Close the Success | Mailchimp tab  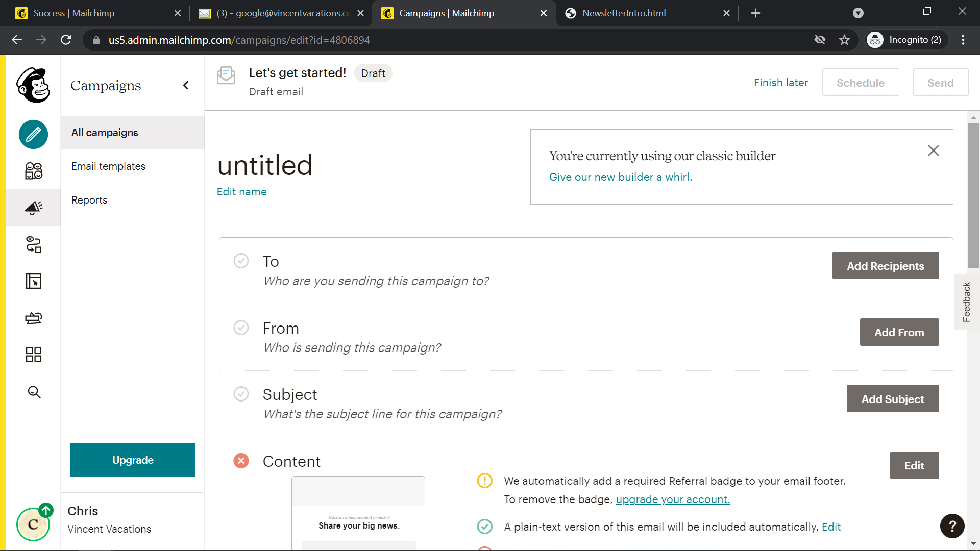(177, 13)
